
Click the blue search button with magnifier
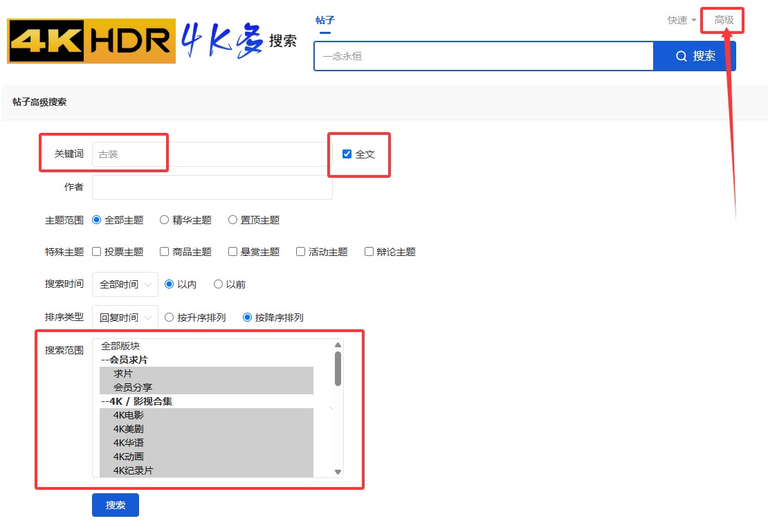[x=694, y=56]
